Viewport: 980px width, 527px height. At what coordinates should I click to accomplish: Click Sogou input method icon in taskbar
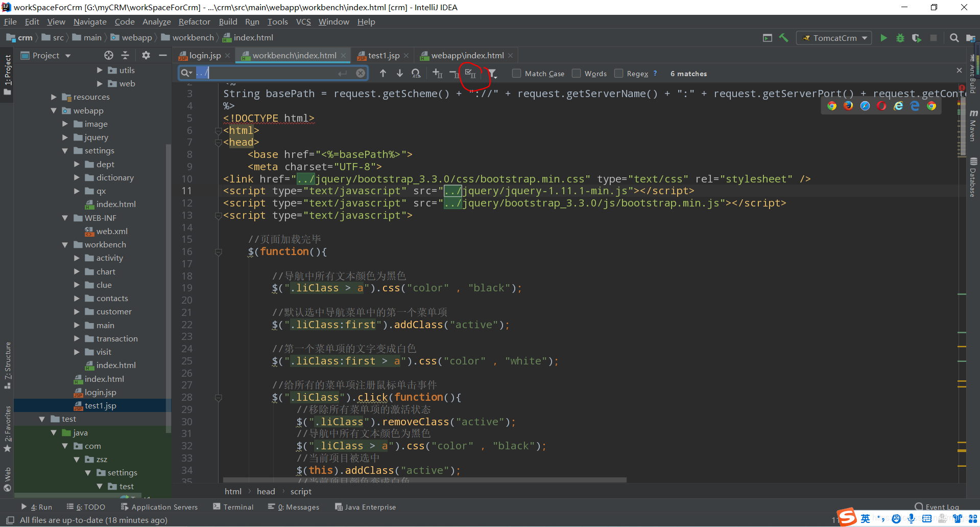[x=847, y=517]
